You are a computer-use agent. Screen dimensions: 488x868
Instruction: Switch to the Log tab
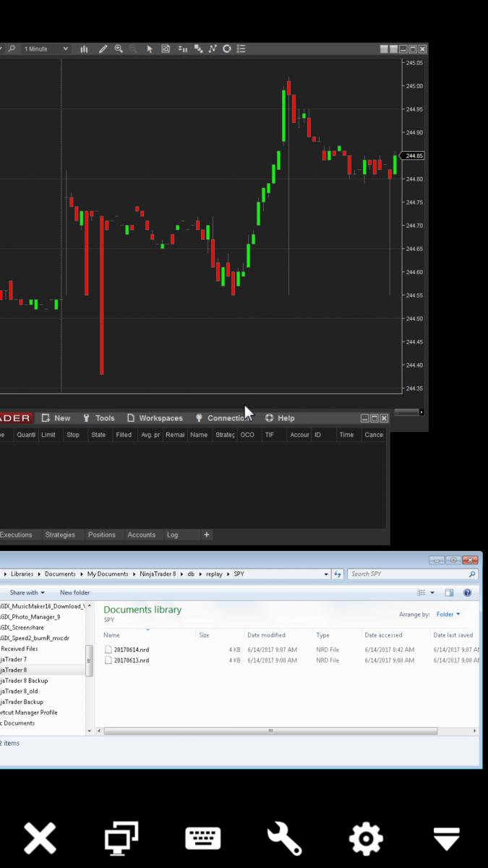tap(172, 535)
